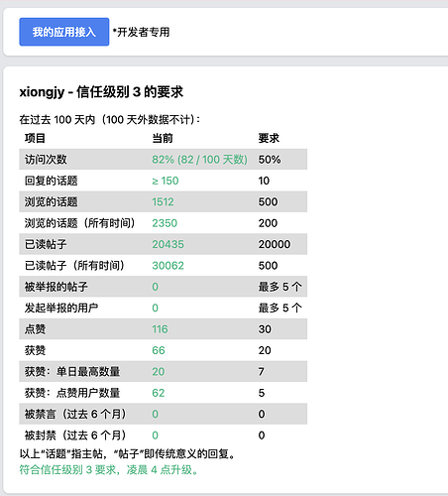Click the ≥ 150 current value
448x496 pixels.
166,181
